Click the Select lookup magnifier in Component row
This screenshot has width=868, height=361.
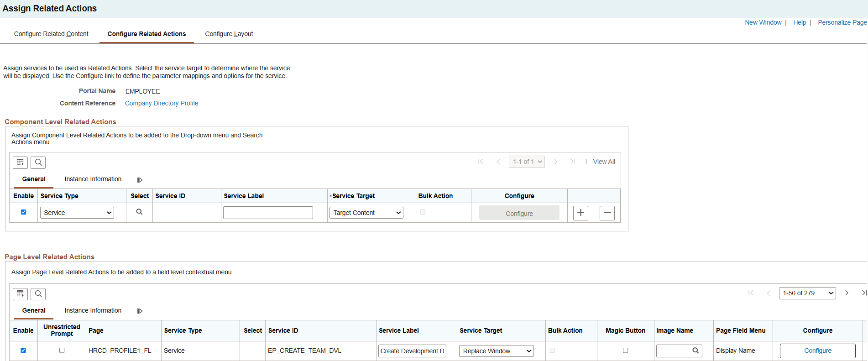[x=139, y=212]
